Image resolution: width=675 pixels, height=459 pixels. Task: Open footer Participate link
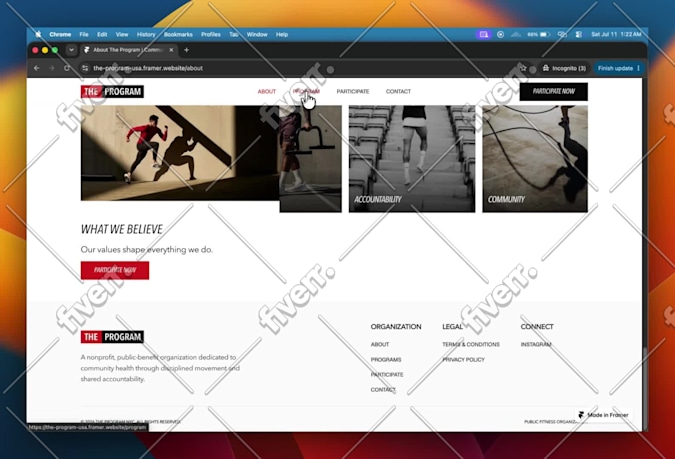coord(387,375)
